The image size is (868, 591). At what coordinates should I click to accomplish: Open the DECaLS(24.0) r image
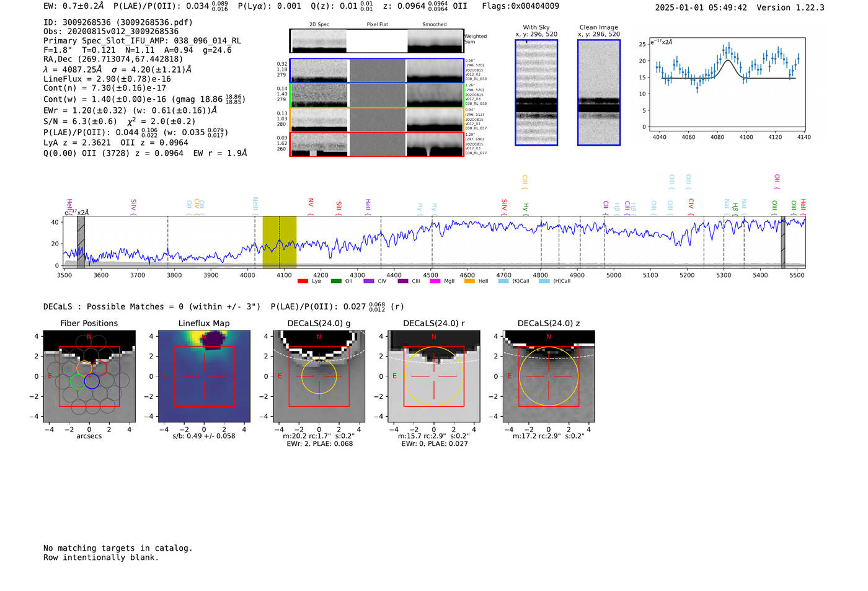point(434,376)
